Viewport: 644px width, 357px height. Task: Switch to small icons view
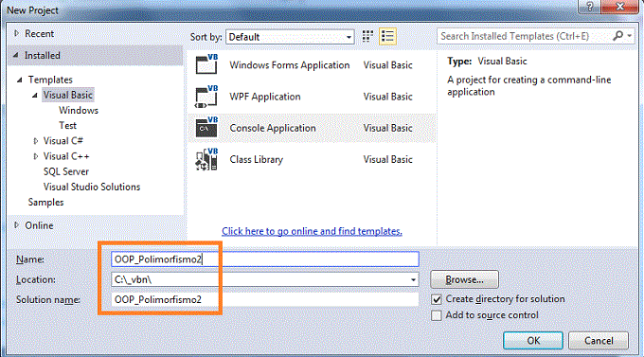(x=367, y=36)
